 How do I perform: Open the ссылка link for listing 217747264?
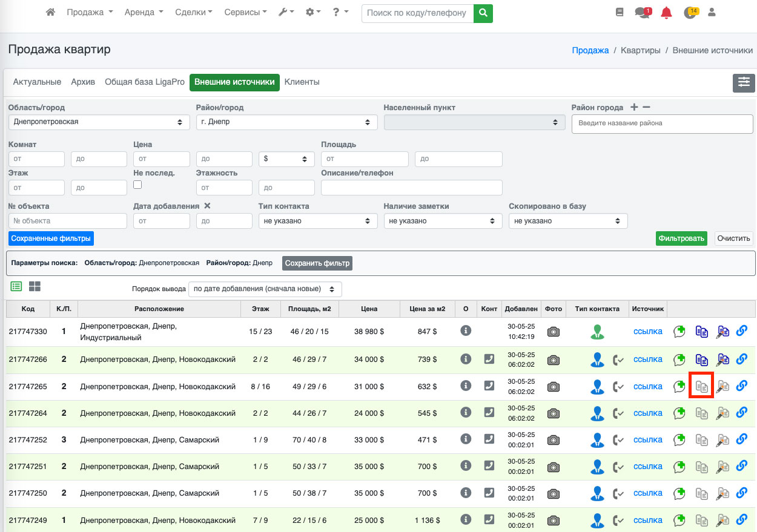647,413
